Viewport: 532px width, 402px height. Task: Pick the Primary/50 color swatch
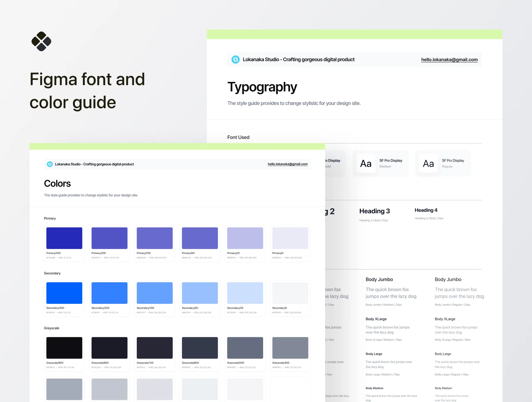click(200, 238)
